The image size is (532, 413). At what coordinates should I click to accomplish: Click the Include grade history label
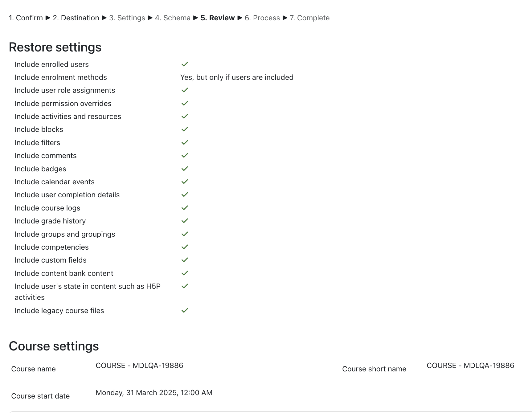pos(50,221)
